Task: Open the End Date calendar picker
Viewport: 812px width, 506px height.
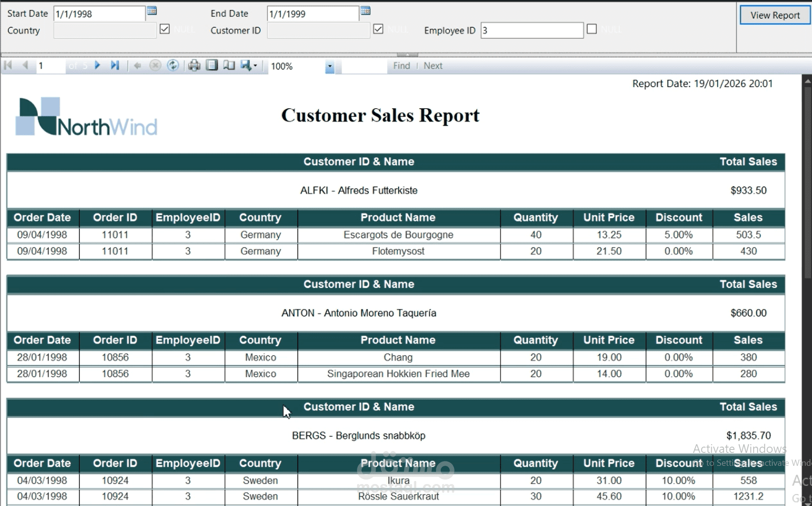Action: point(365,11)
